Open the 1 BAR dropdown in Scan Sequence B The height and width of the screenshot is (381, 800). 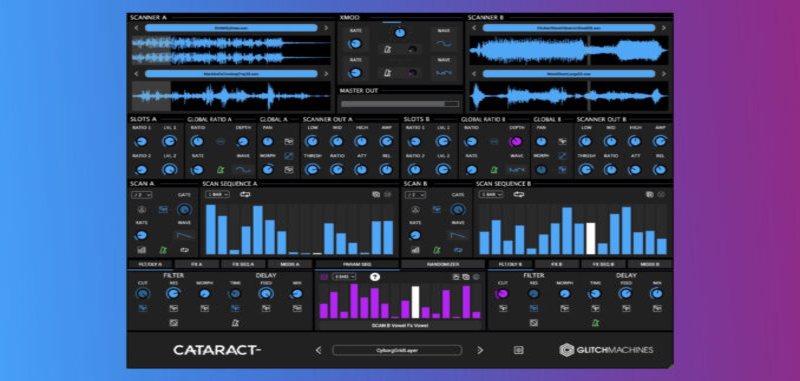pos(491,194)
